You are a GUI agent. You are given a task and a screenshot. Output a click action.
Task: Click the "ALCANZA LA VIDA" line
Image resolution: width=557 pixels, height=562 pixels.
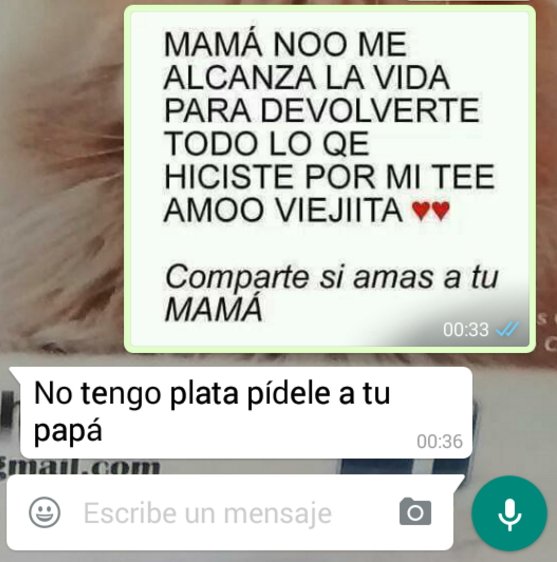[306, 77]
